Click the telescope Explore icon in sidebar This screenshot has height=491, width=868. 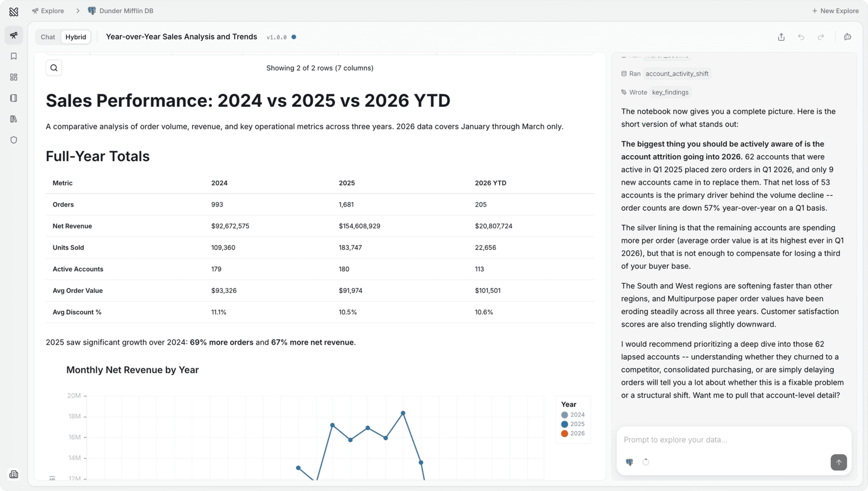tap(14, 35)
